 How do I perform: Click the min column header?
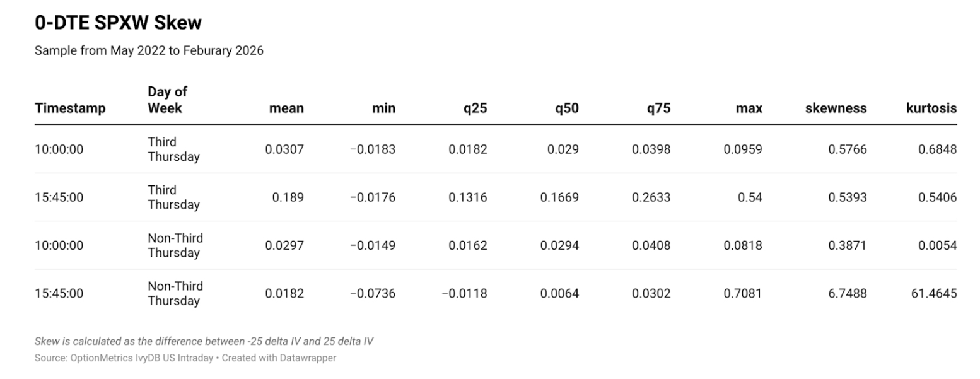pos(383,108)
